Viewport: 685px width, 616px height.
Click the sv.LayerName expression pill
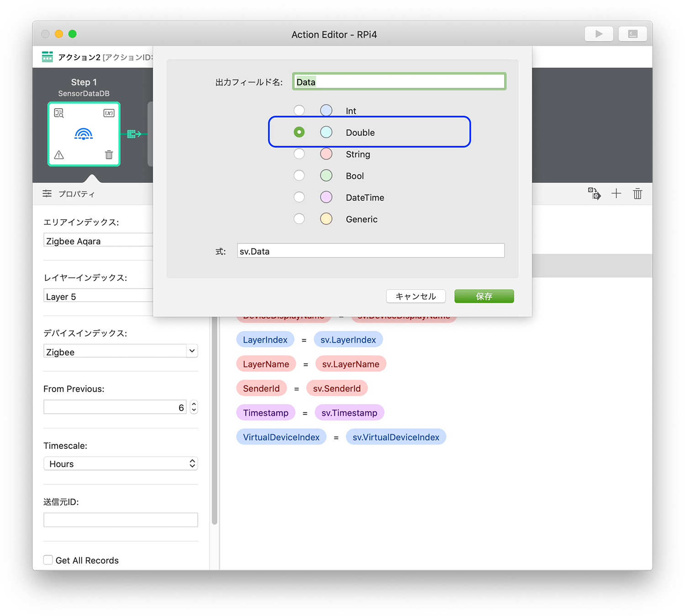351,364
